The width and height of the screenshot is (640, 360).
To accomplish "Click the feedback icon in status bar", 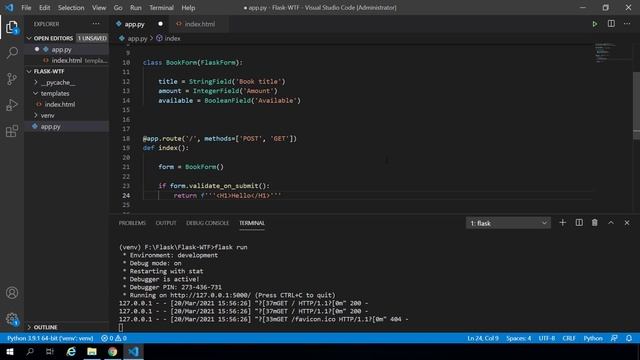I will pyautogui.click(x=614, y=338).
